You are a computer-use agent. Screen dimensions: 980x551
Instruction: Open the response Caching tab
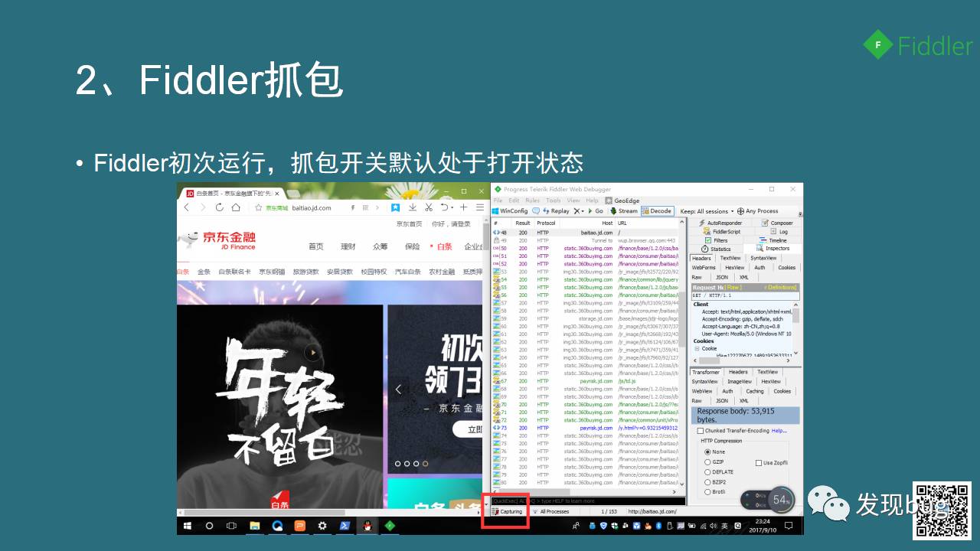(755, 391)
